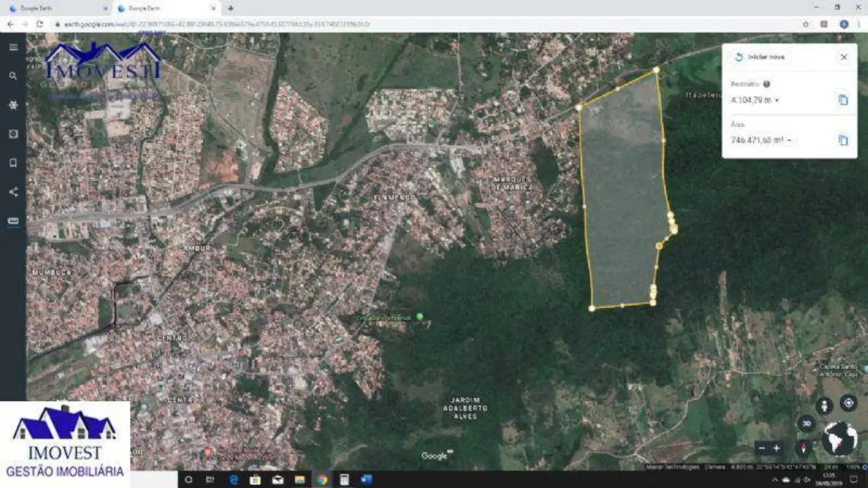This screenshot has height=488, width=868.
Task: Open Chrome three-dot menu
Action: pyautogui.click(x=858, y=24)
